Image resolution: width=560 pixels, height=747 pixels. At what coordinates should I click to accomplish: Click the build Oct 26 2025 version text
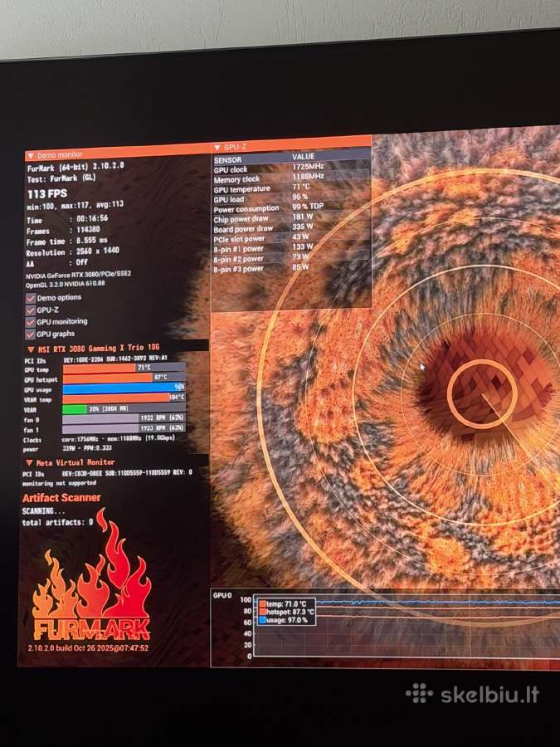[x=88, y=648]
